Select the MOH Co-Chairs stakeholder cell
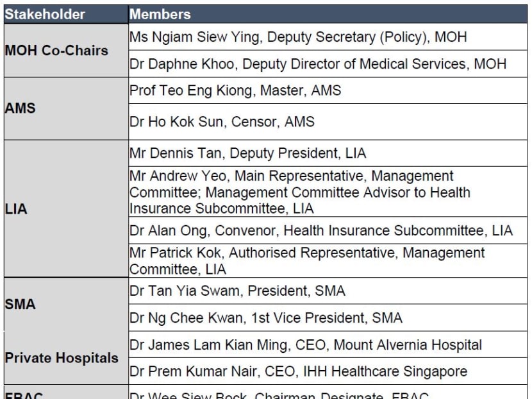The width and height of the screenshot is (532, 399). coord(66,51)
